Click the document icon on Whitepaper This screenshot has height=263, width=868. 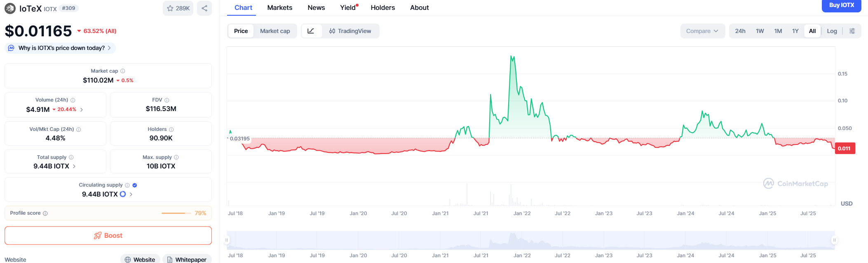coord(170,260)
